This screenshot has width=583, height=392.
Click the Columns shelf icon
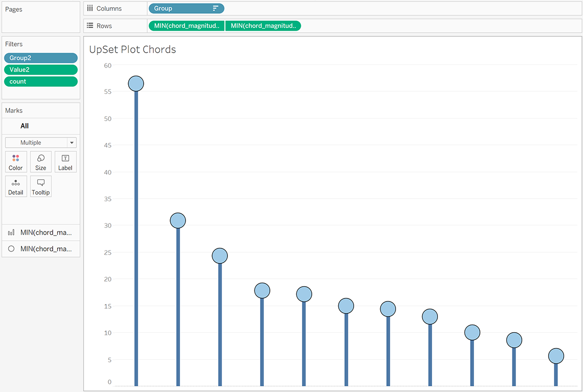90,9
